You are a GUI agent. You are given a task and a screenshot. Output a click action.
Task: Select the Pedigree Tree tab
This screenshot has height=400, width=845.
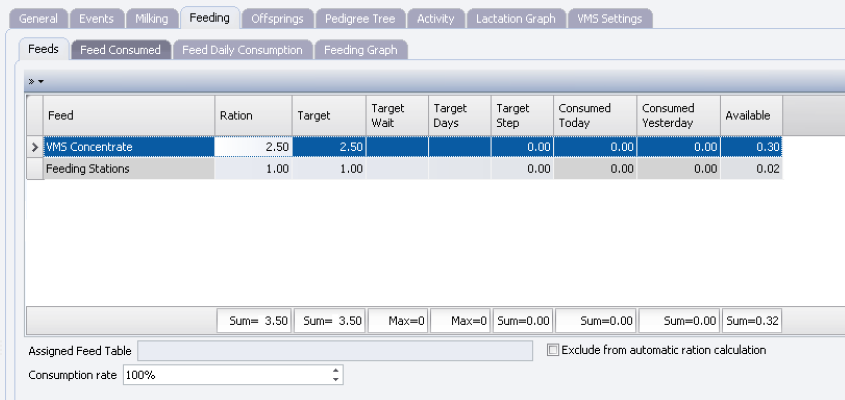tap(360, 18)
